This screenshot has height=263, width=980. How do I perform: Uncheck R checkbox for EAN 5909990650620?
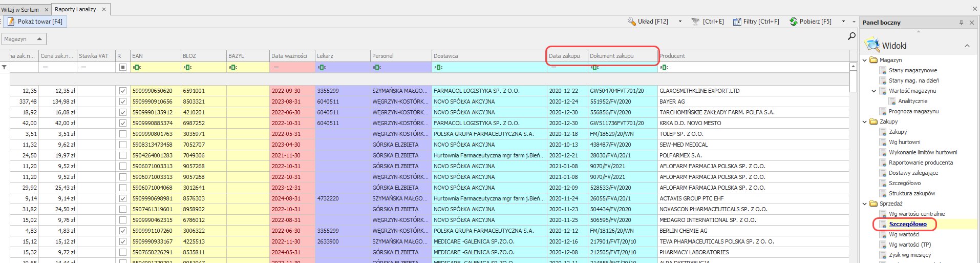[x=122, y=91]
